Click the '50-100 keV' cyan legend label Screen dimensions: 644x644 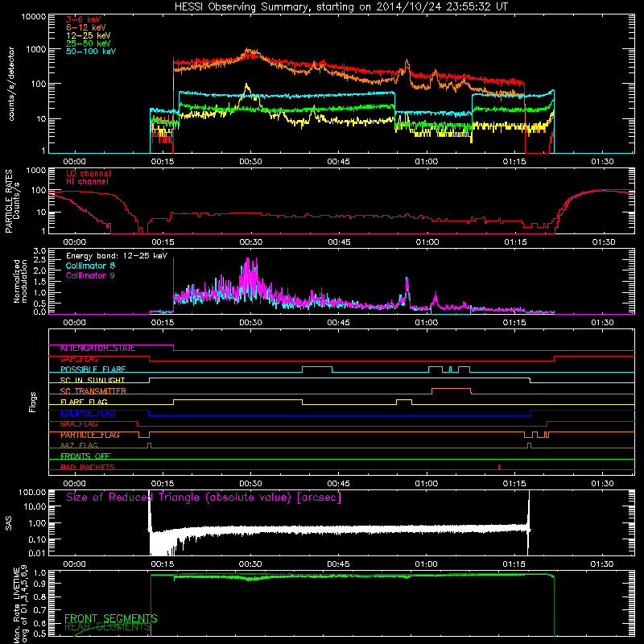(91, 52)
